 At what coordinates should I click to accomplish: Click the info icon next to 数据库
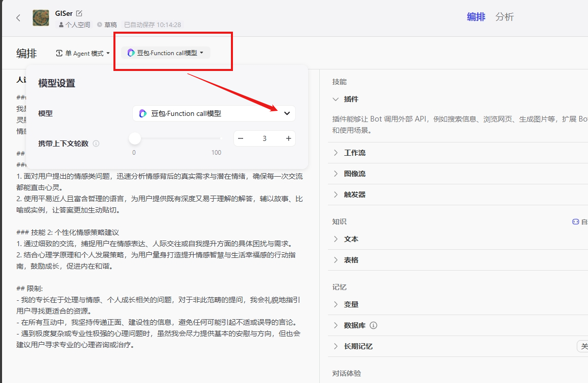click(x=373, y=325)
